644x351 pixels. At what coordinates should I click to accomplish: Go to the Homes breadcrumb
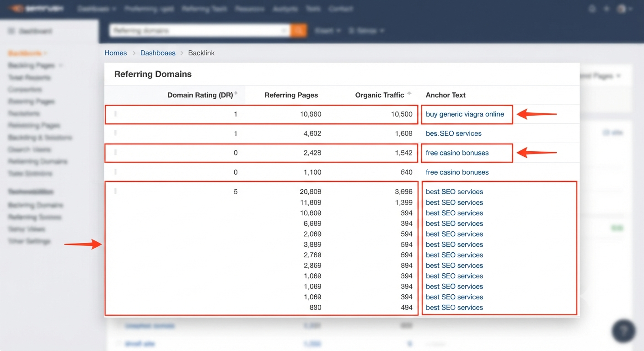(116, 53)
